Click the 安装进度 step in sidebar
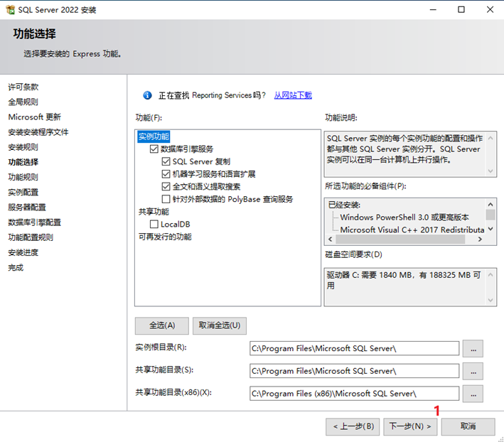This screenshot has height=442, width=504. (x=23, y=252)
